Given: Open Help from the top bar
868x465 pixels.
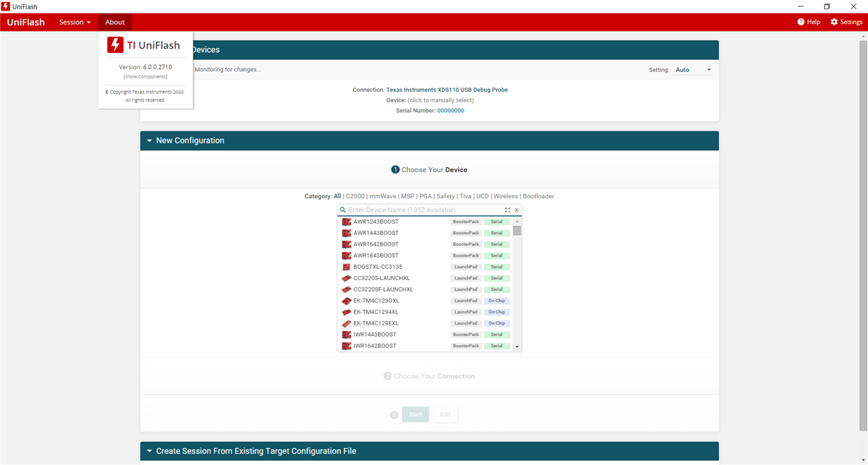Looking at the screenshot, I should pyautogui.click(x=809, y=22).
